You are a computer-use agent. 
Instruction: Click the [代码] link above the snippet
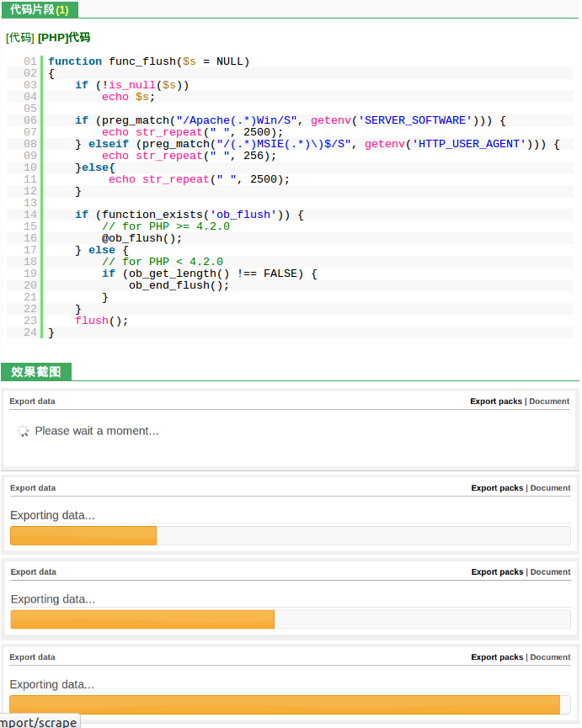[x=19, y=38]
